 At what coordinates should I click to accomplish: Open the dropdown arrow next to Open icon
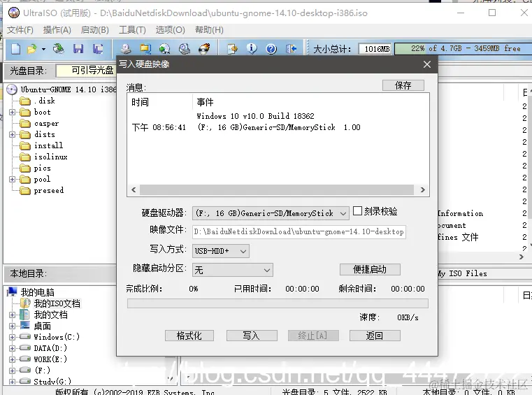[x=43, y=49]
